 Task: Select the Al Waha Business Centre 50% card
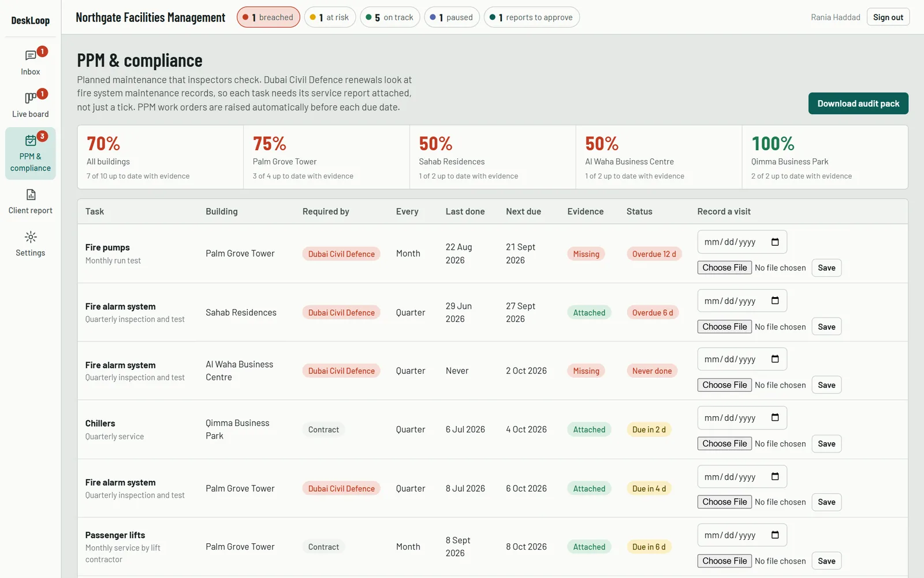click(659, 157)
